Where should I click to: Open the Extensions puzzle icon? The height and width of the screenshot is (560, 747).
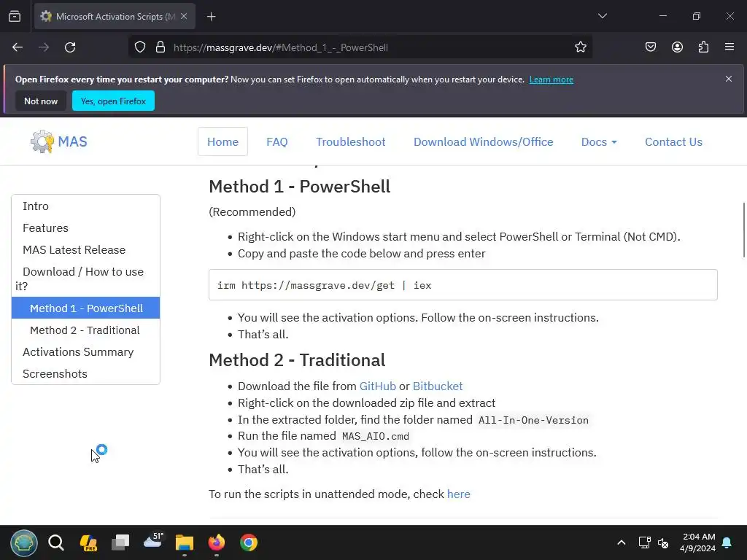click(x=703, y=47)
